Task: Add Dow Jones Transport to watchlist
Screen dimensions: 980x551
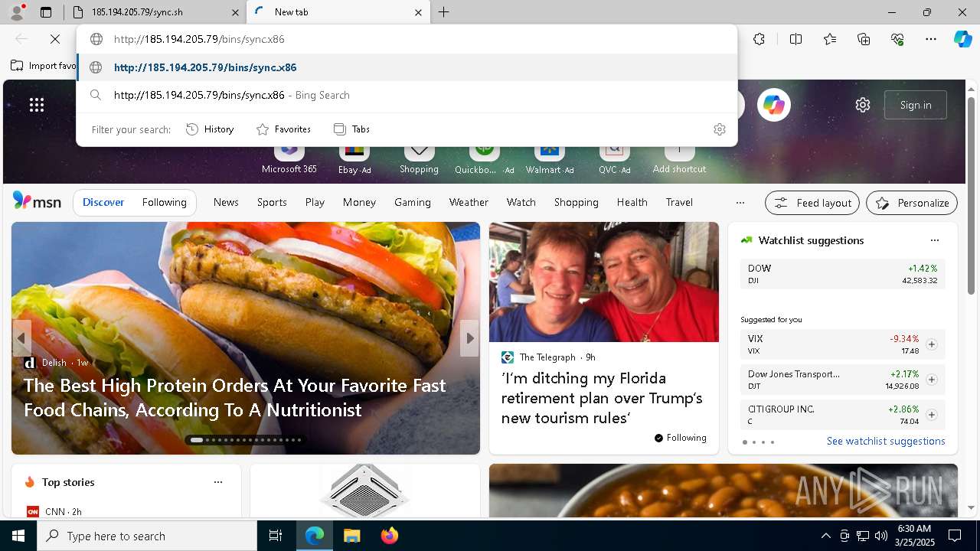Action: click(x=931, y=380)
